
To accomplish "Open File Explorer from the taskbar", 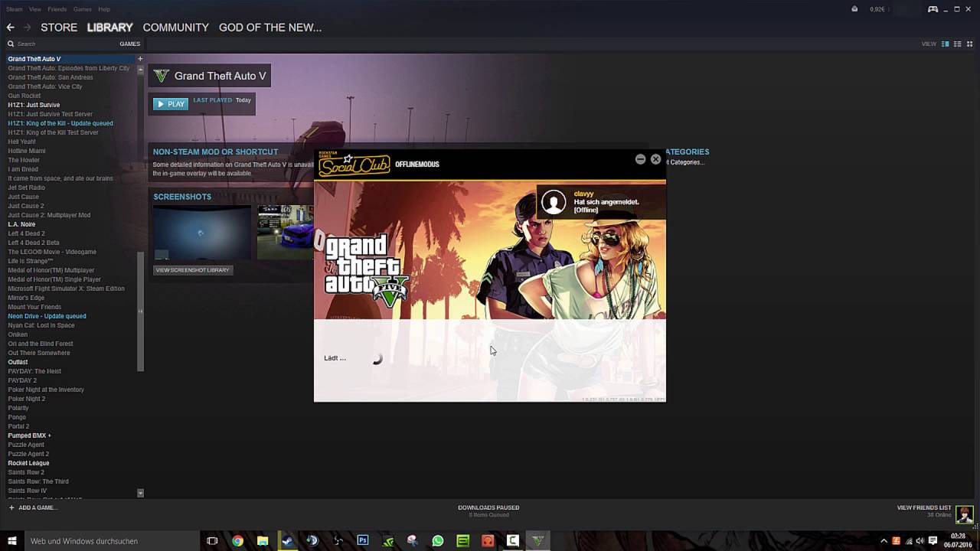I will [263, 540].
